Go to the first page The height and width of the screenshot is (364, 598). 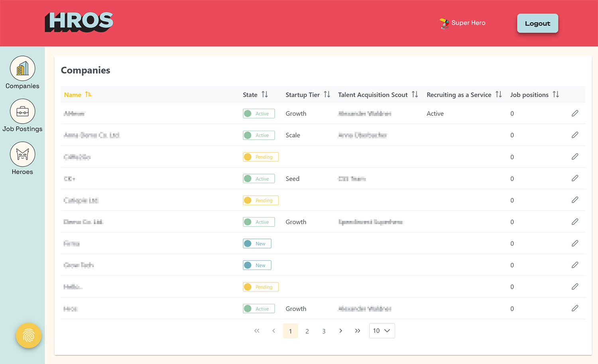(x=257, y=331)
